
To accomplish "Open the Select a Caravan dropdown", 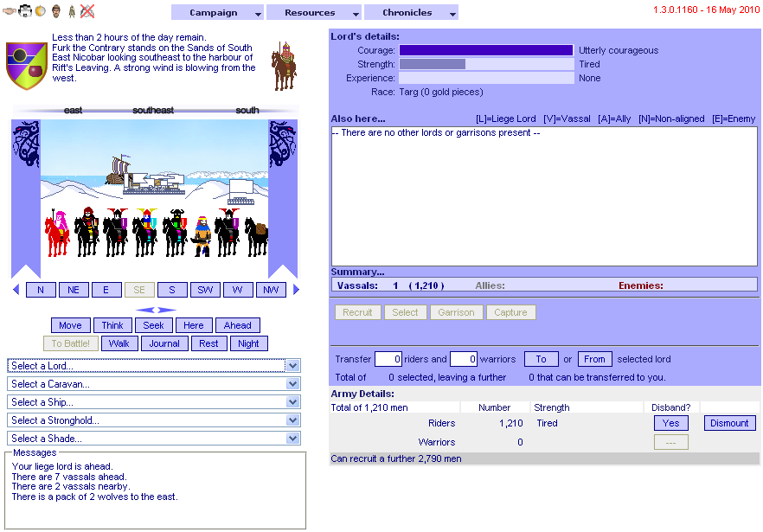I will 154,384.
